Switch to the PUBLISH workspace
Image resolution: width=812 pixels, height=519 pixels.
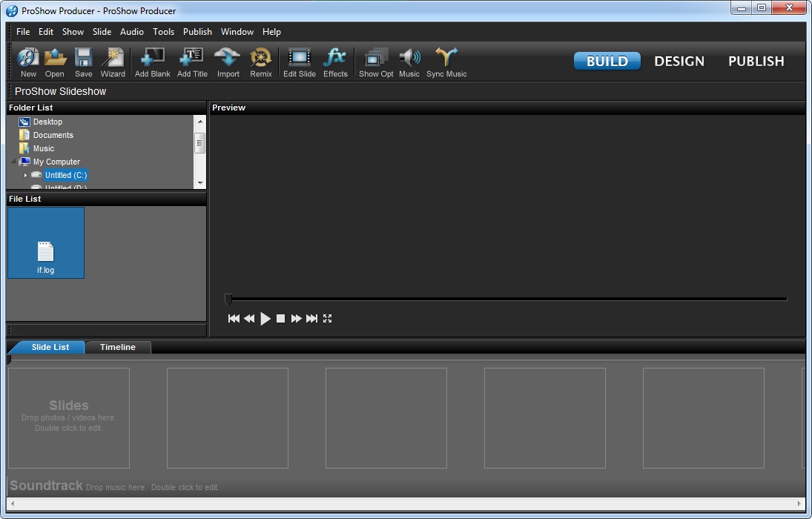coord(756,61)
